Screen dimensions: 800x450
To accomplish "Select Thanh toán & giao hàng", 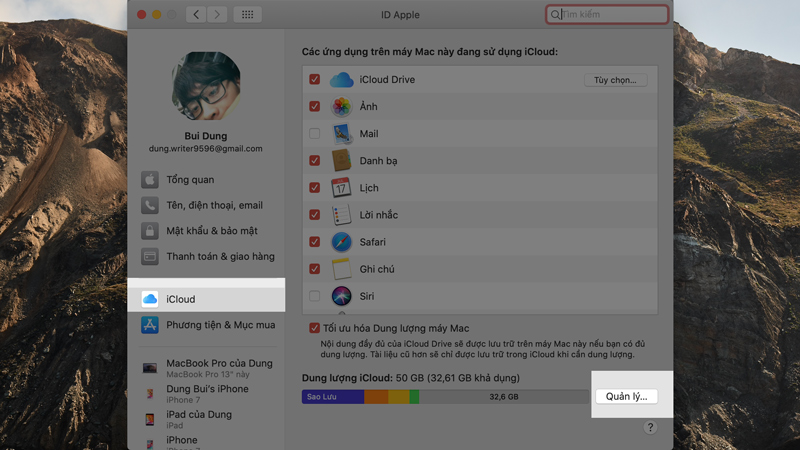I will (220, 257).
